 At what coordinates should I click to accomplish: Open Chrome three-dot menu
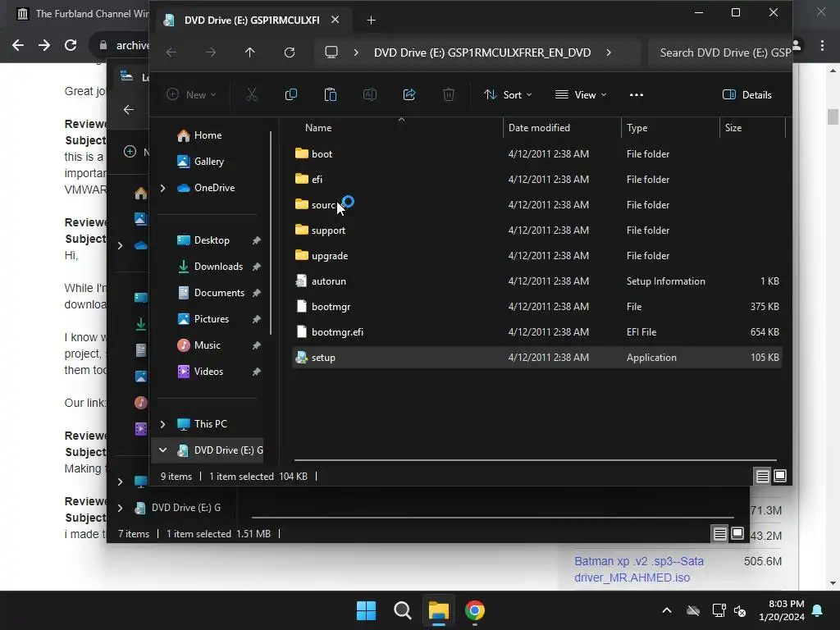pos(822,46)
